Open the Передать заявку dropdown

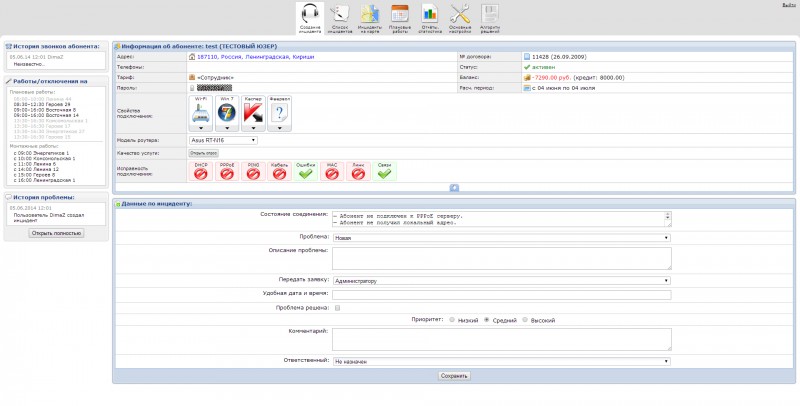pos(501,281)
